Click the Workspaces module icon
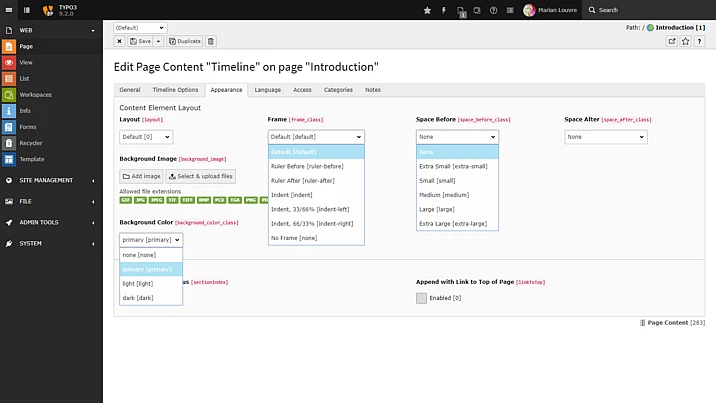The image size is (716, 403). [9, 95]
